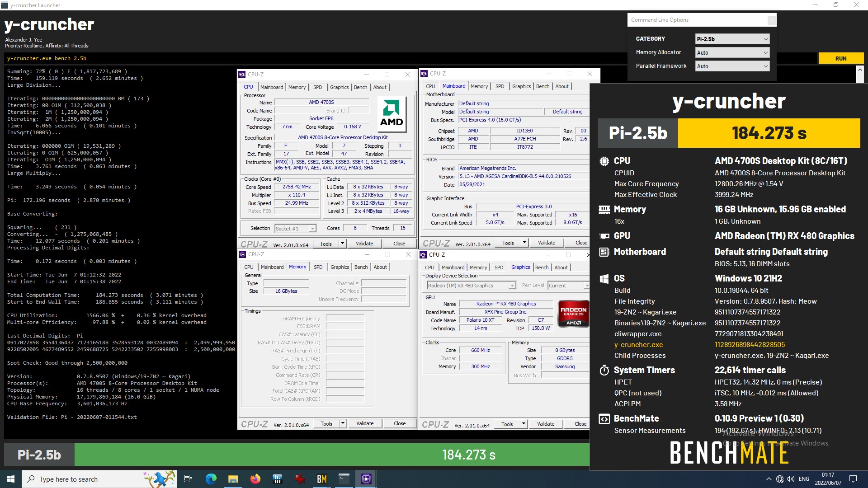Screen dimensions: 868x488
Task: Click the CPU chip icon in BenchMate panel
Action: click(604, 161)
